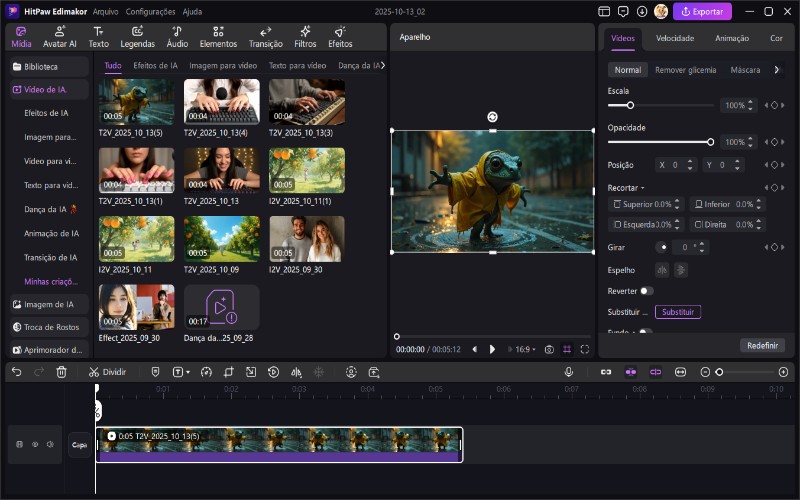Screen dimensions: 800x500
Task: Toggle the purple magnetic timeline icon
Action: [x=631, y=372]
